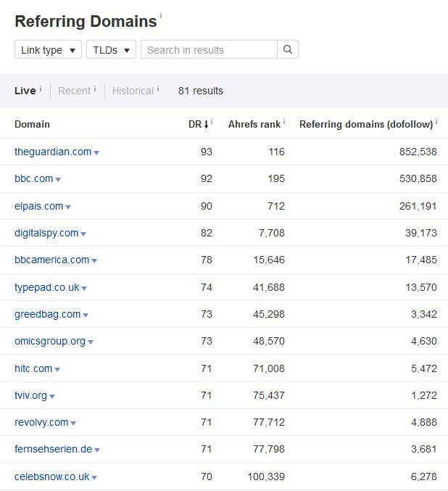Click the search magnifier icon button
The height and width of the screenshot is (491, 448).
tap(288, 49)
